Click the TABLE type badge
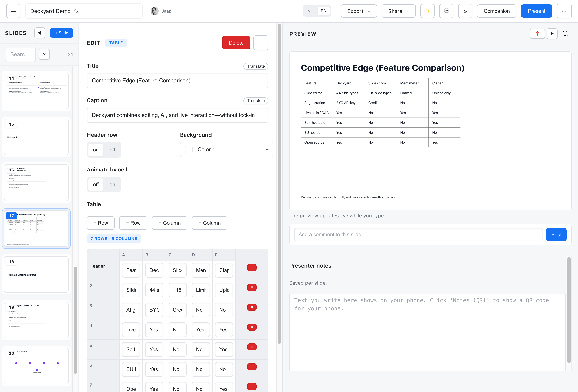This screenshot has height=392, width=578. click(116, 43)
